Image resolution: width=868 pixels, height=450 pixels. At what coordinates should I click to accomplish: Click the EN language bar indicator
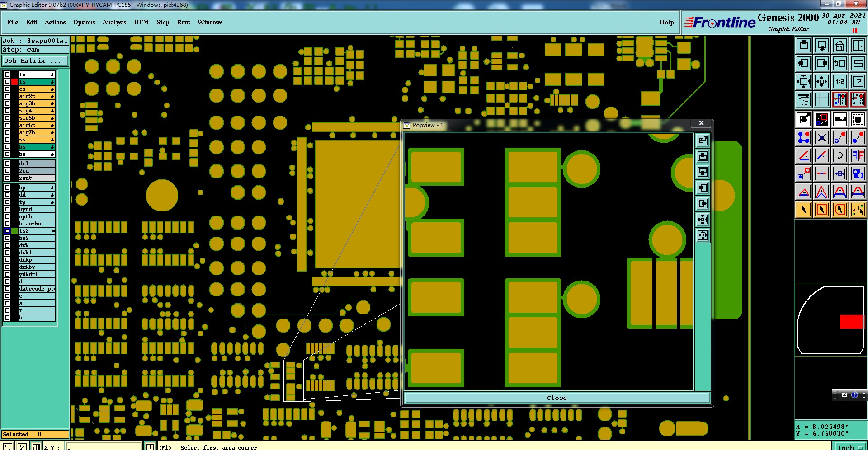pos(844,395)
